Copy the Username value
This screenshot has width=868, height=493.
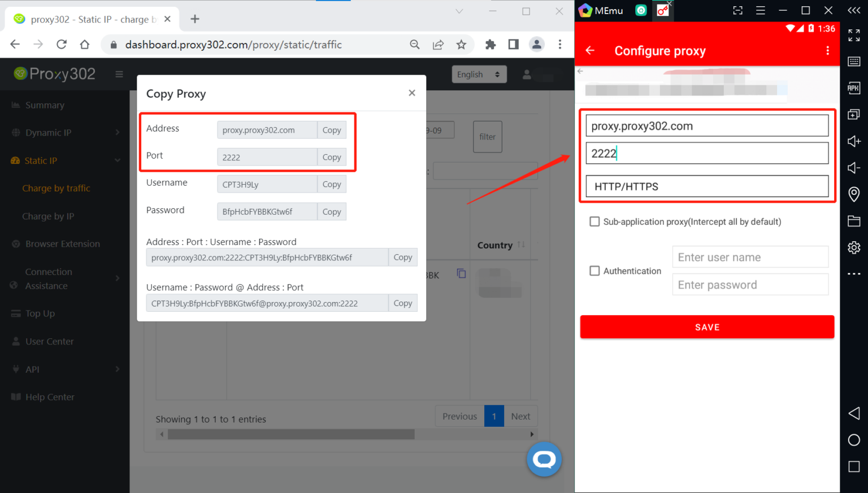[332, 184]
